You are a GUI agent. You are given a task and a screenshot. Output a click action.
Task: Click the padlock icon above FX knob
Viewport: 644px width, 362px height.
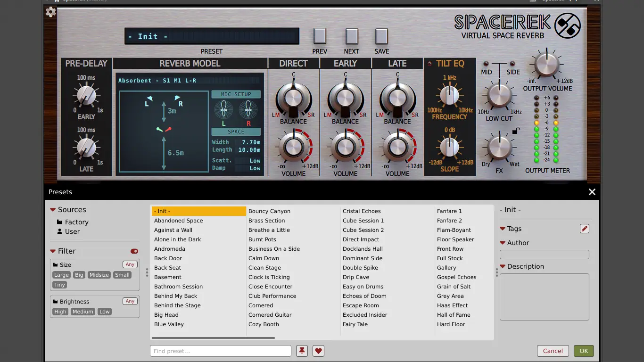coord(516,131)
